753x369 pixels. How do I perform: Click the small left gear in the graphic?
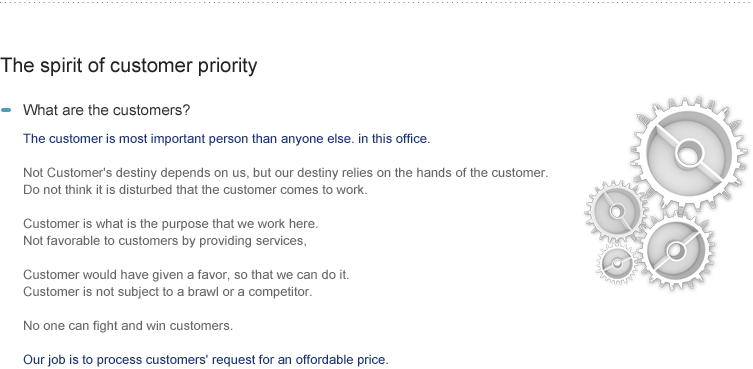pyautogui.click(x=617, y=211)
